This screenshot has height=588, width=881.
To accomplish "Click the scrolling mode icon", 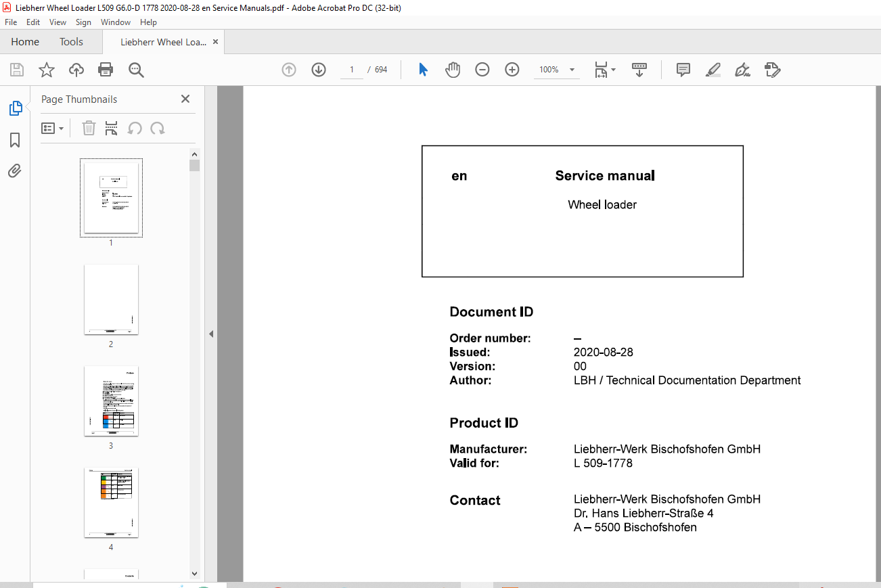I will pos(639,70).
